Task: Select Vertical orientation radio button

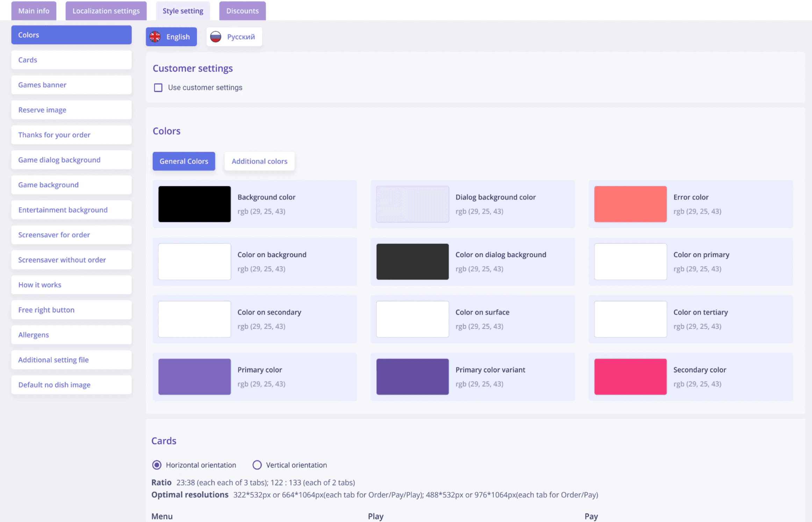Action: pos(257,465)
